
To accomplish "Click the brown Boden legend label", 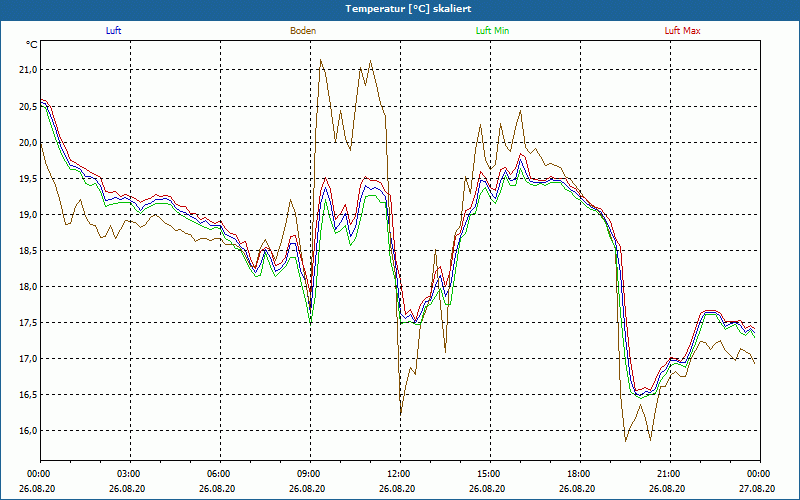I will (303, 31).
